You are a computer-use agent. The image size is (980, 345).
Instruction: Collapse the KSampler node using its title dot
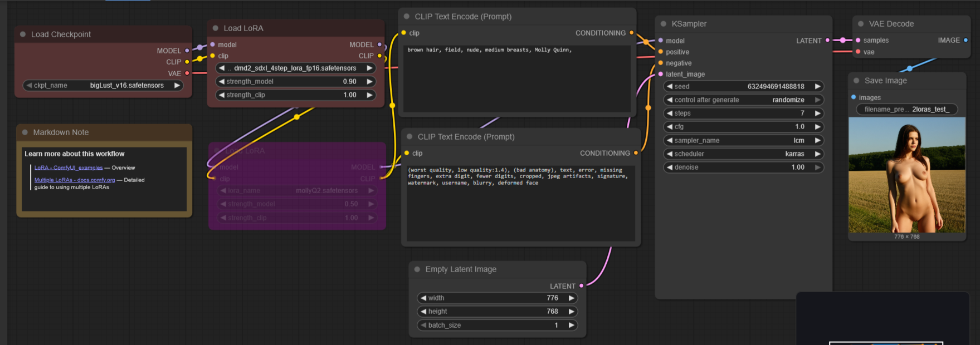(664, 24)
